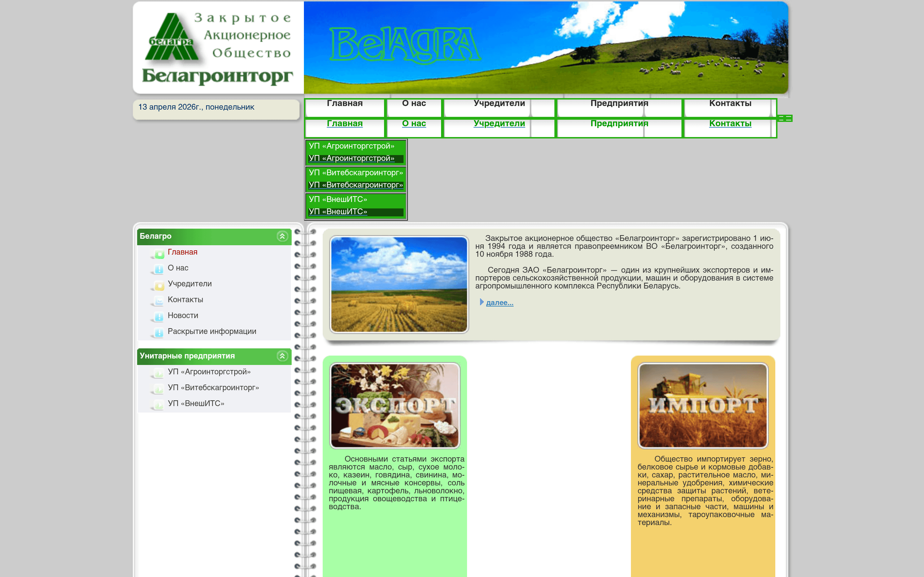Open Предприятия in the green navigation row
The width and height of the screenshot is (924, 577).
click(619, 124)
